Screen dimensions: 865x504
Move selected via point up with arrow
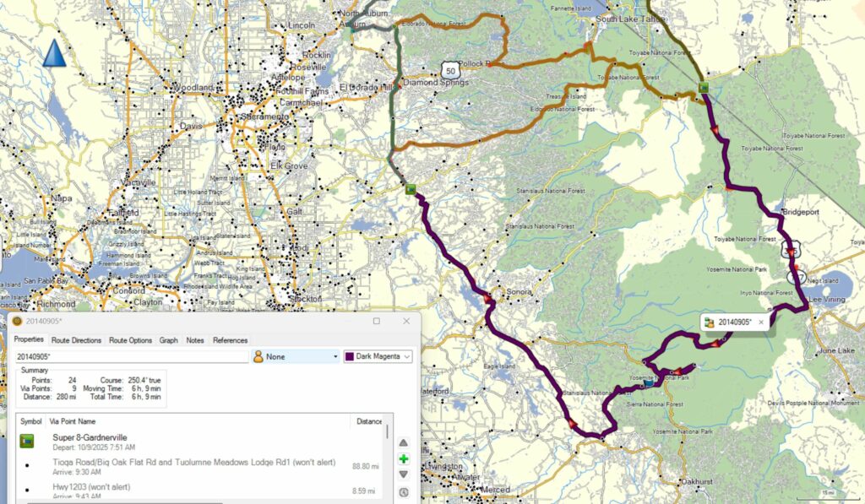click(404, 442)
